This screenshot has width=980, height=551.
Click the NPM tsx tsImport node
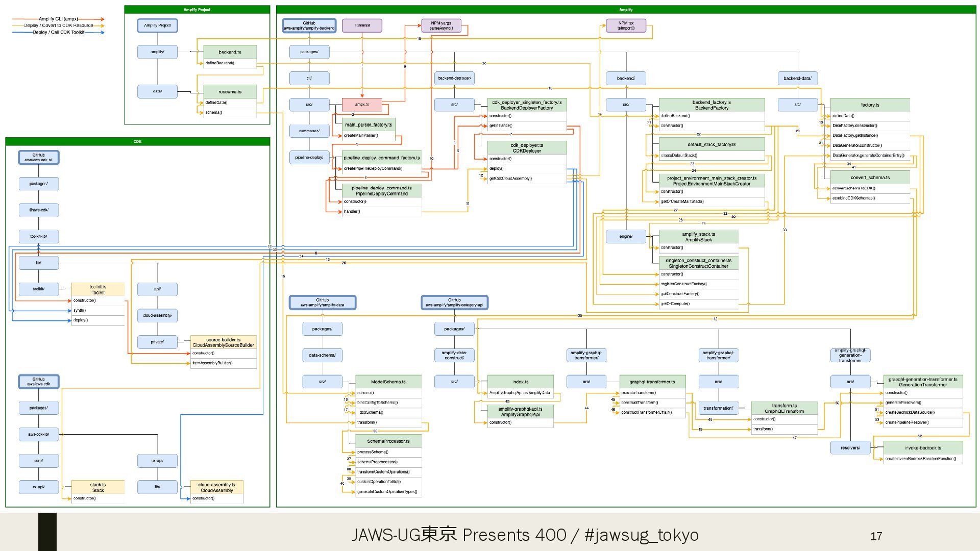tap(626, 26)
